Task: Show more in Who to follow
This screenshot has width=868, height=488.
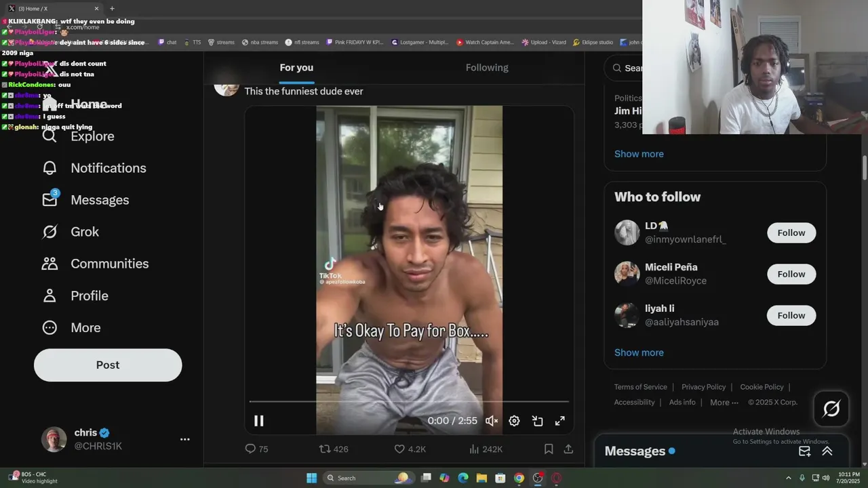Action: coord(639,352)
